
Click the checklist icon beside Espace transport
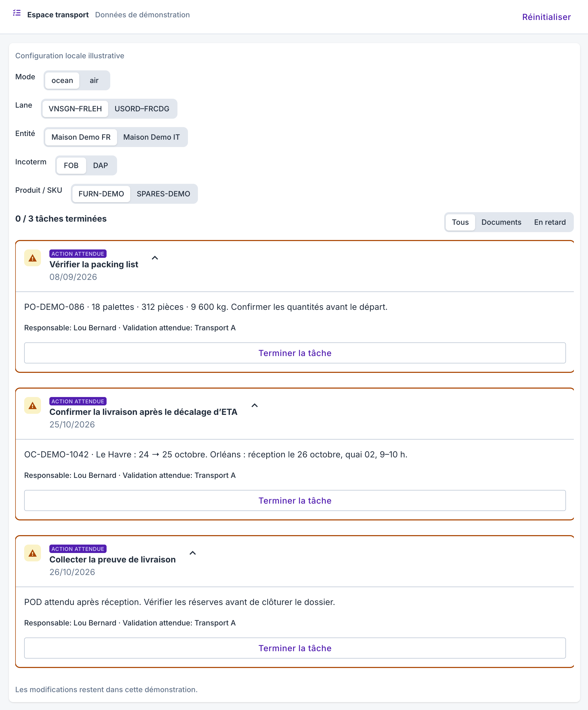17,13
